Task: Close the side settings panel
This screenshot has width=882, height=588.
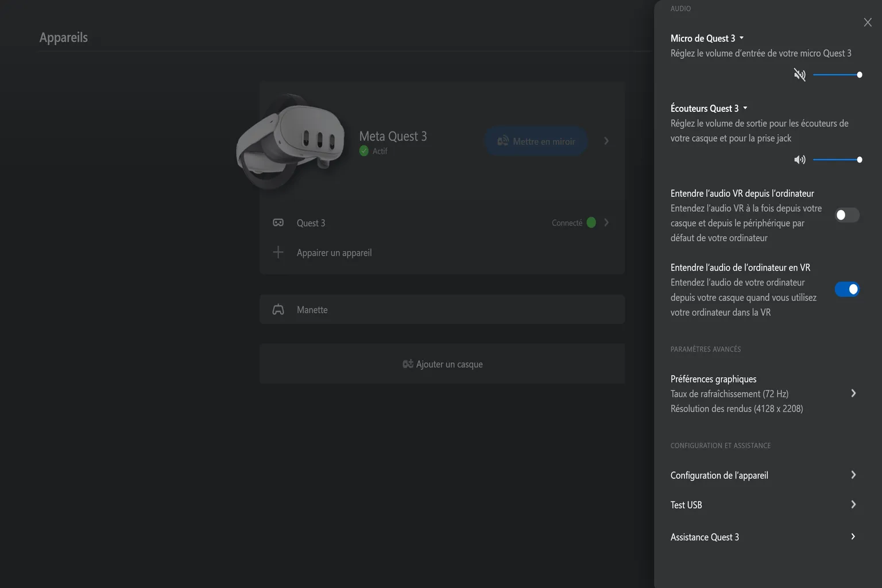Action: pos(868,22)
